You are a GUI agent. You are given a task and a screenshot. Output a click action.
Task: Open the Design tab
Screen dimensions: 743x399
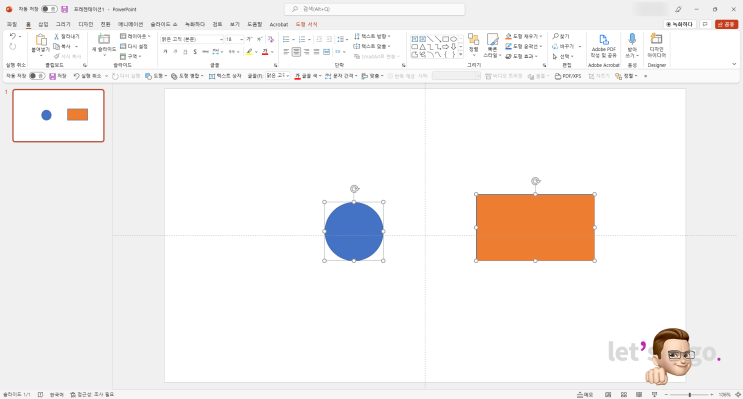86,24
